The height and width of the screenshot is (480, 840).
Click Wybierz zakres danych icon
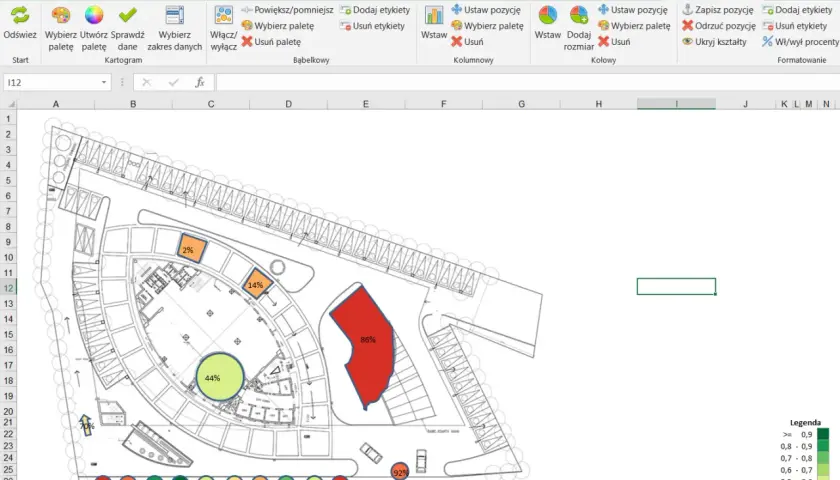point(175,15)
